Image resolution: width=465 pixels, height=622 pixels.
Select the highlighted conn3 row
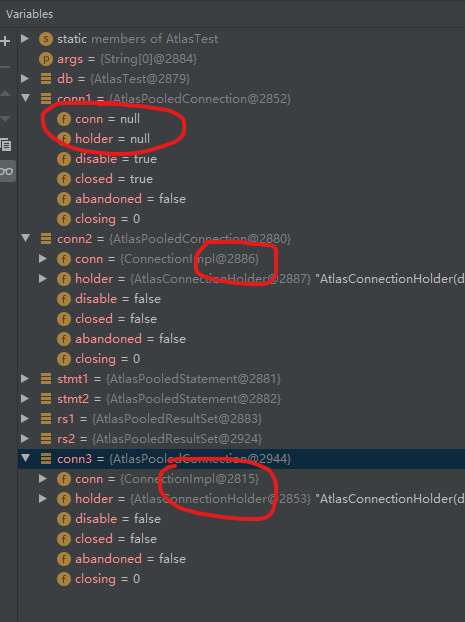[241, 459]
